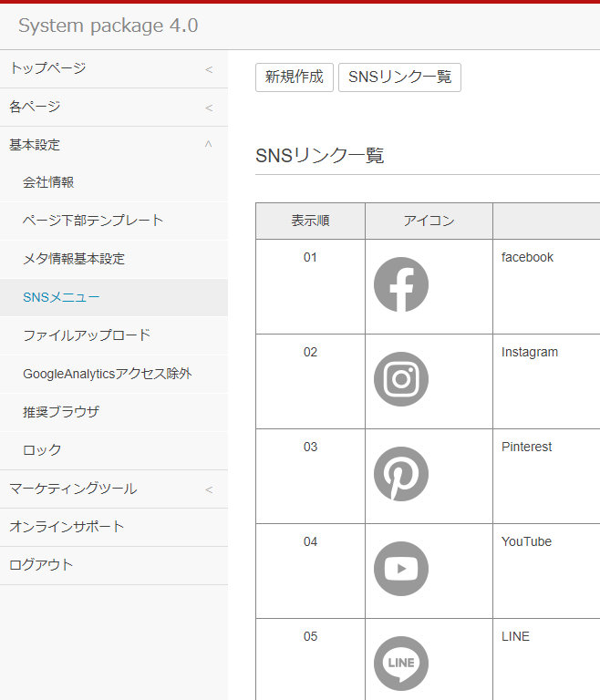Select 基本設定 sidebar heading
The height and width of the screenshot is (700, 600).
pyautogui.click(x=113, y=145)
